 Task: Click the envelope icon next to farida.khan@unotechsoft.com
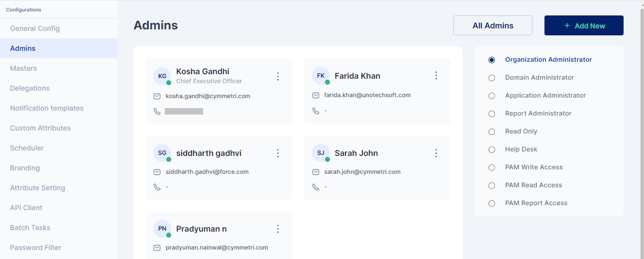[x=316, y=95]
